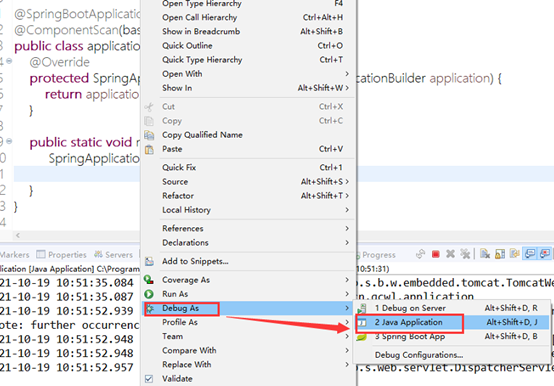This screenshot has height=386, width=554.
Task: Click 'public class' keyword text in editor
Action: pyautogui.click(x=49, y=46)
